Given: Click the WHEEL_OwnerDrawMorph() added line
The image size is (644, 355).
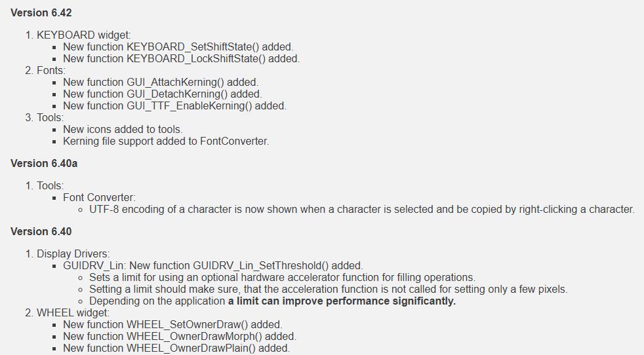Looking at the screenshot, I should pyautogui.click(x=180, y=337).
